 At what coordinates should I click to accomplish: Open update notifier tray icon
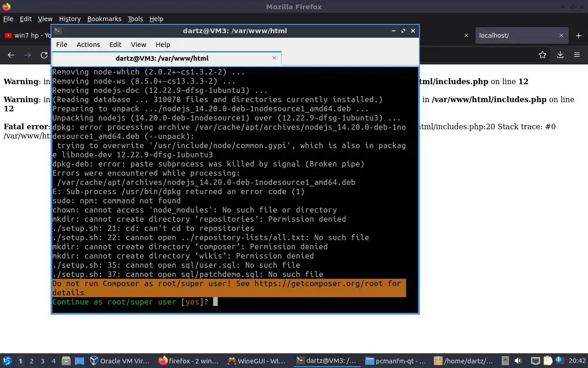click(560, 361)
